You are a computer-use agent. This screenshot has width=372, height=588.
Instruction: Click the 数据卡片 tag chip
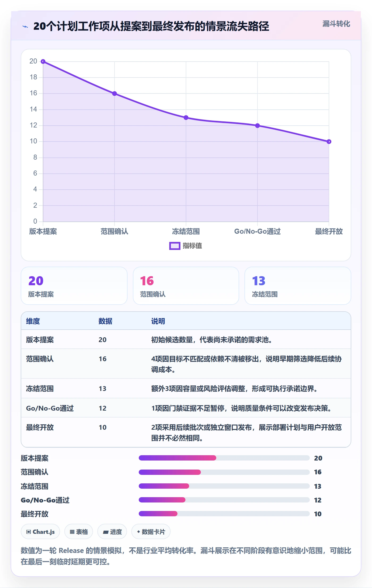point(151,532)
